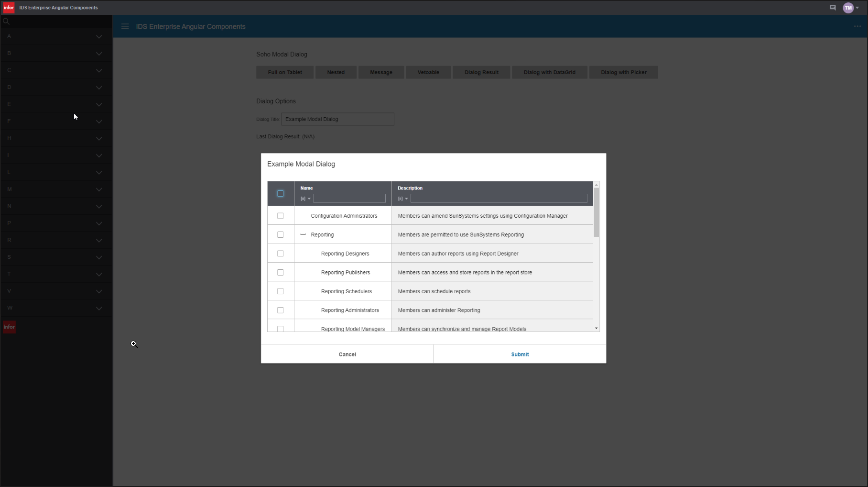The image size is (868, 487).
Task: Click the scrollbar up arrow in datagrid
Action: (x=597, y=185)
